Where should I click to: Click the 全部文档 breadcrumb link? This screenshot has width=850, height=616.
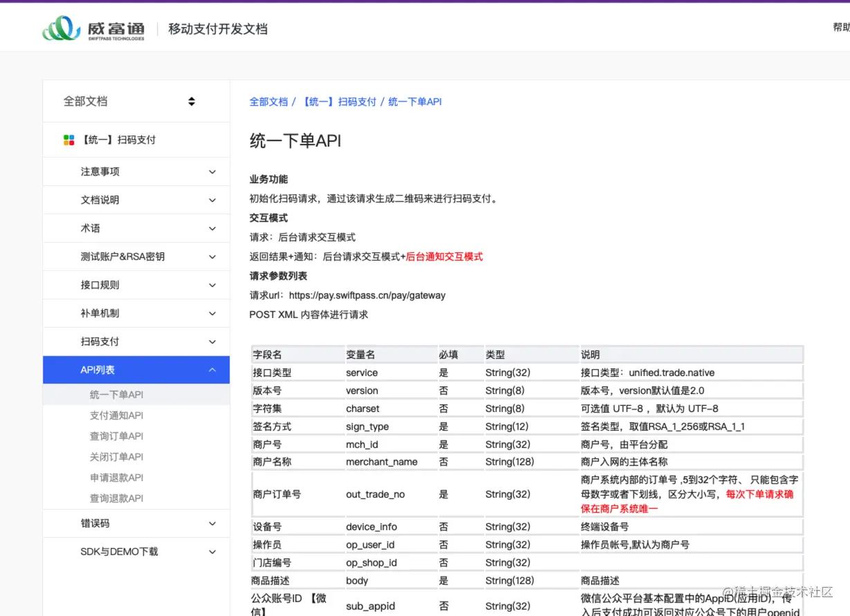pyautogui.click(x=268, y=102)
